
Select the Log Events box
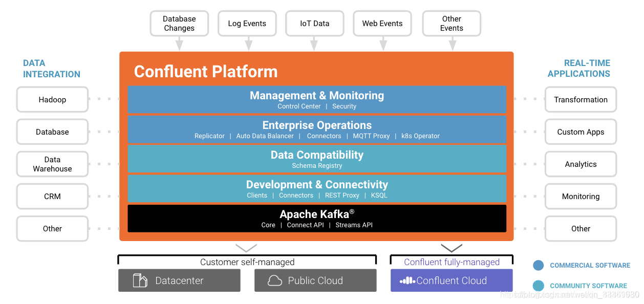(247, 24)
